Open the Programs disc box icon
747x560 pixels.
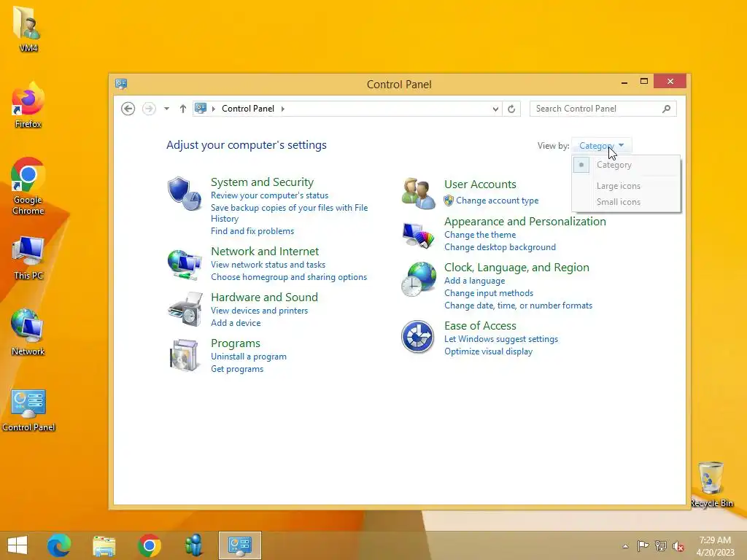pos(185,355)
